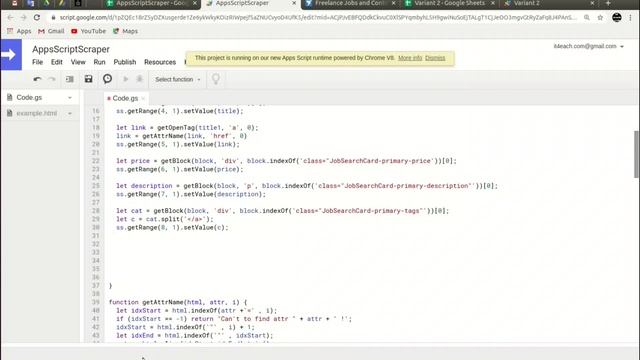The width and height of the screenshot is (640, 360).
Task: Open the account email dropdown arrow
Action: (x=622, y=47)
